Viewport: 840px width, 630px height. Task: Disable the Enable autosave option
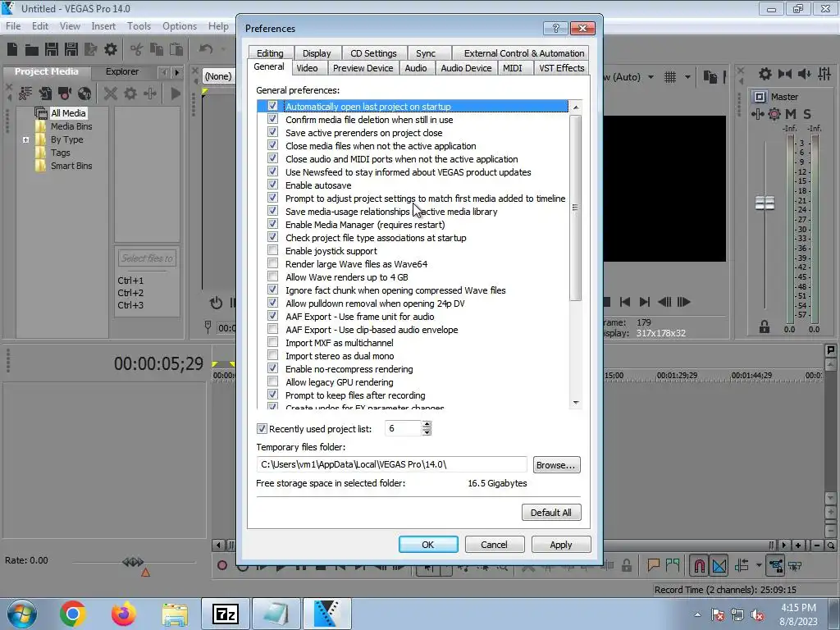(x=272, y=185)
